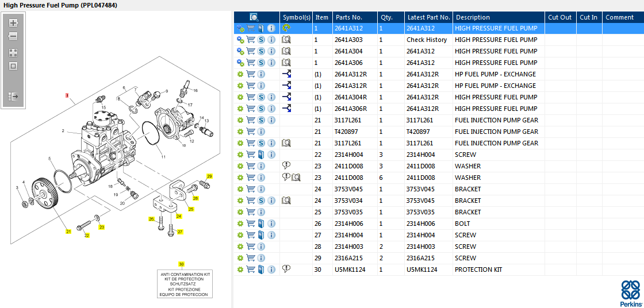644x308 pixels.
Task: Click part number 'T420897' in Parts No. column
Action: coord(347,132)
